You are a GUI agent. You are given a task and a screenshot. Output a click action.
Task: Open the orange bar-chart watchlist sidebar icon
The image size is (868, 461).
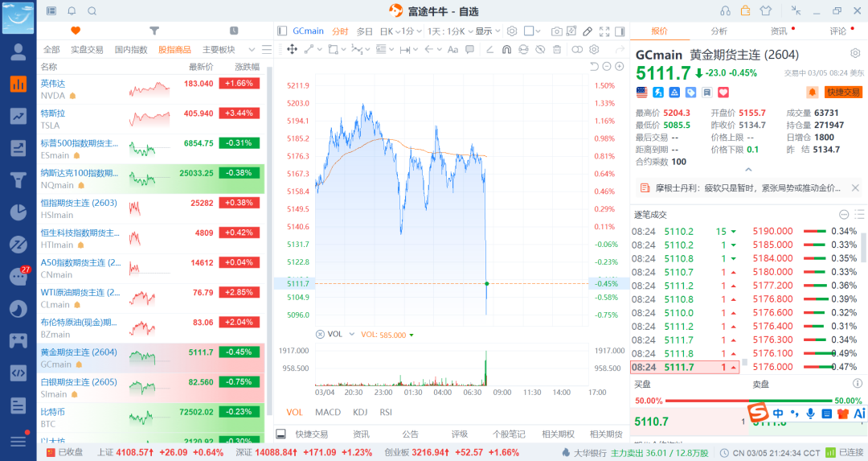click(18, 84)
